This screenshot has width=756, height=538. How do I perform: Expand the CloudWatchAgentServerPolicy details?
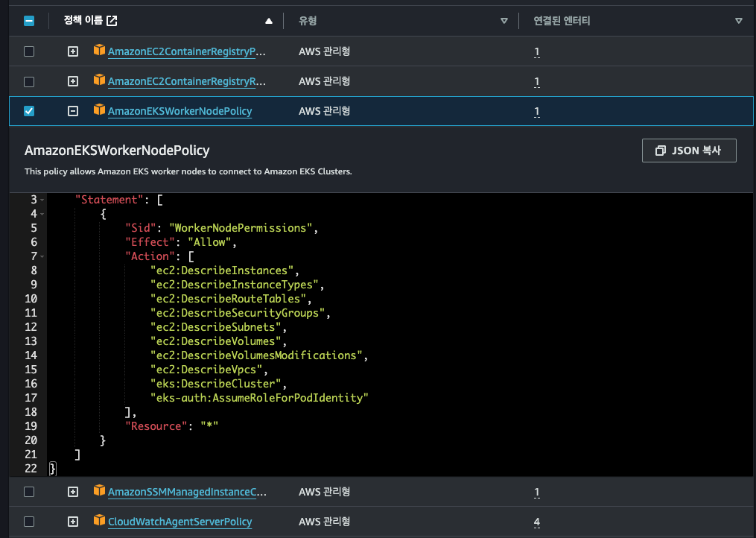[x=73, y=522]
